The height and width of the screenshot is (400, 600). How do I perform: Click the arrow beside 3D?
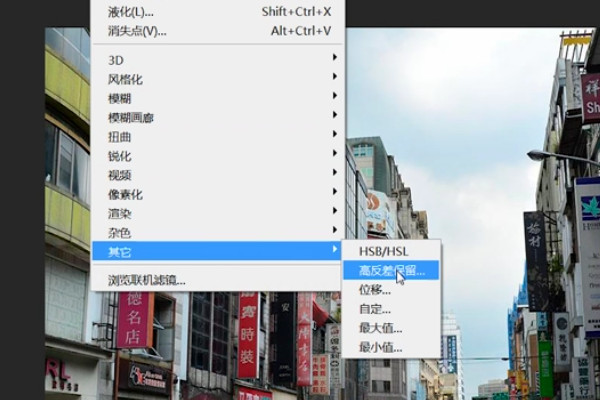335,57
